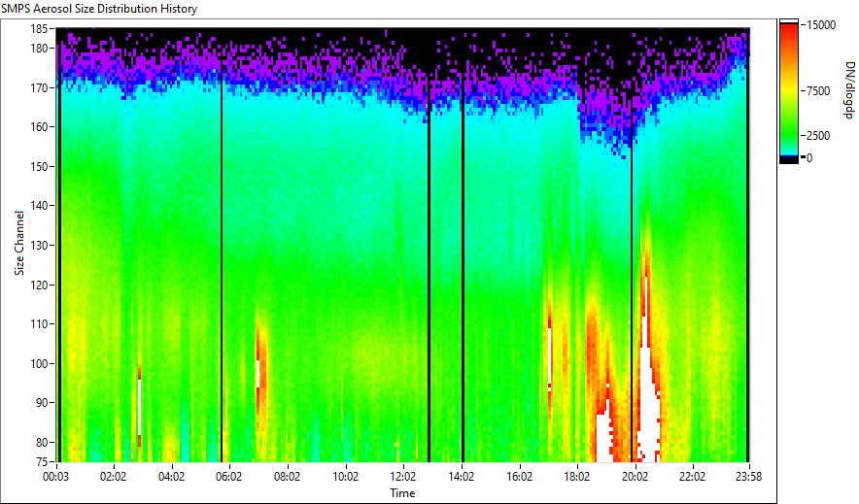Click the 02:02 time axis label

coord(113,477)
